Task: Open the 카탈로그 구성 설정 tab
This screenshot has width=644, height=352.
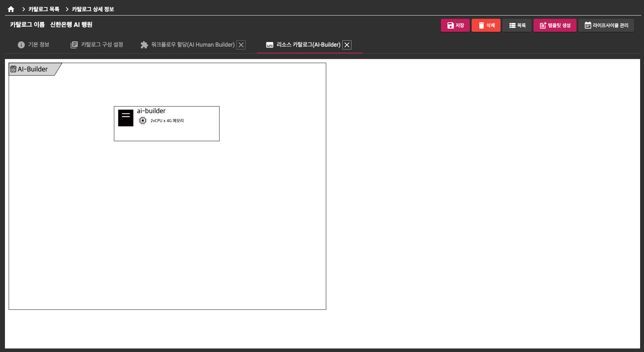Action: pos(97,45)
